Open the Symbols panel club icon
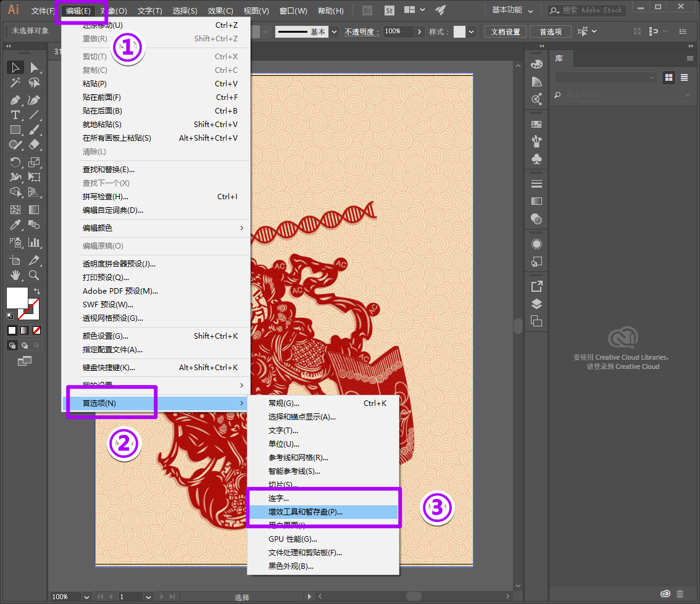 pos(536,159)
